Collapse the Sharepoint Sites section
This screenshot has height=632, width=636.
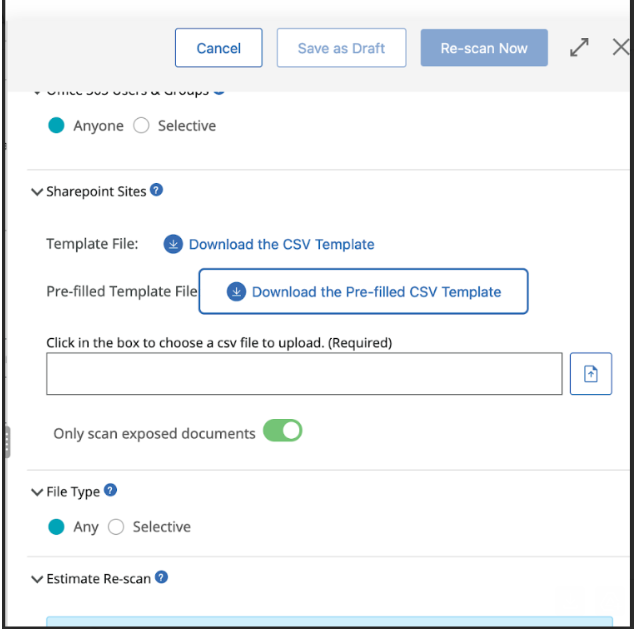(38, 192)
